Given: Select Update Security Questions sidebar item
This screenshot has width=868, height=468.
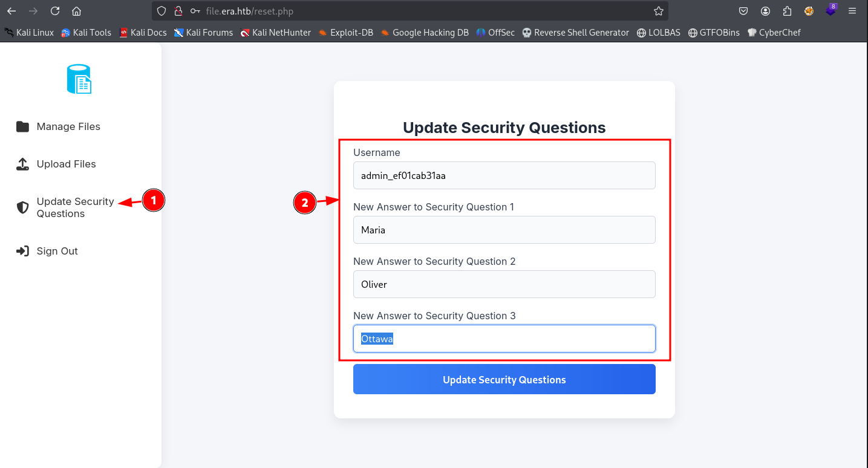Looking at the screenshot, I should [74, 207].
